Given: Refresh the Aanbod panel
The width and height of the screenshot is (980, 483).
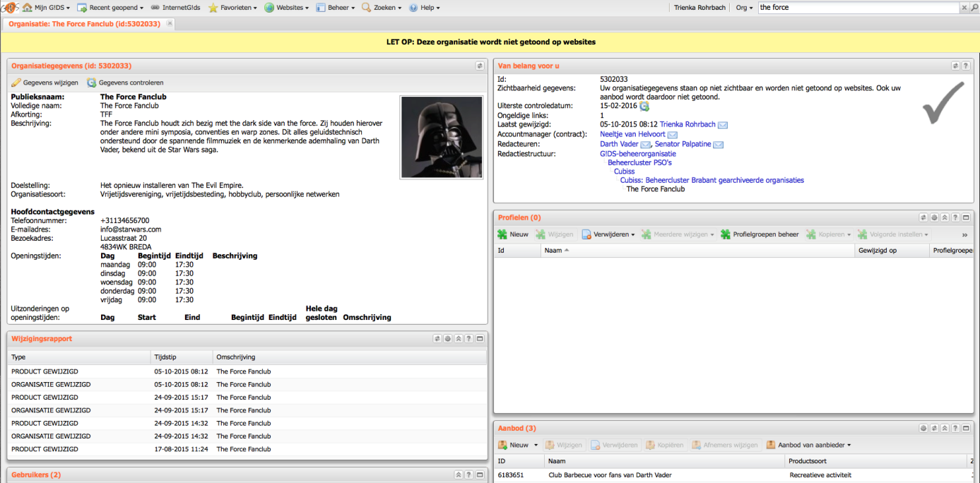Looking at the screenshot, I should [x=933, y=429].
